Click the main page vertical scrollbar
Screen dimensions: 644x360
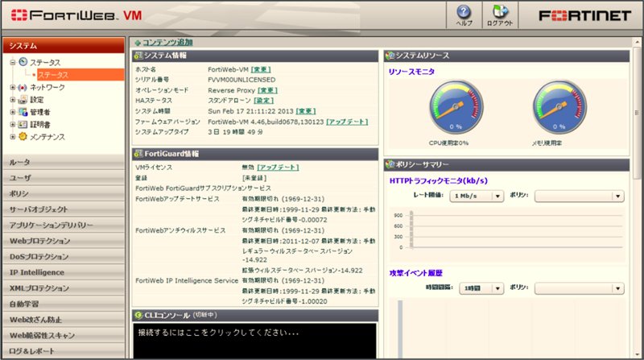[637, 112]
